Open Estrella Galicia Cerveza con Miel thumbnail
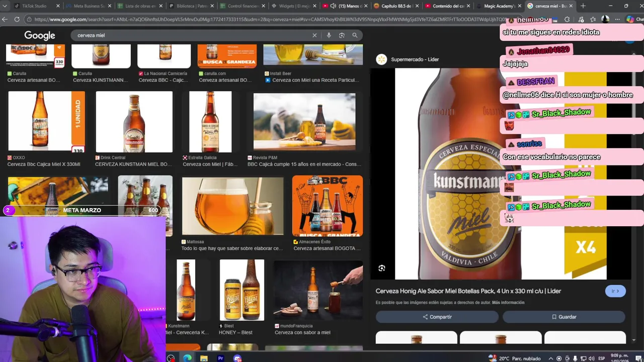 pos(210,122)
